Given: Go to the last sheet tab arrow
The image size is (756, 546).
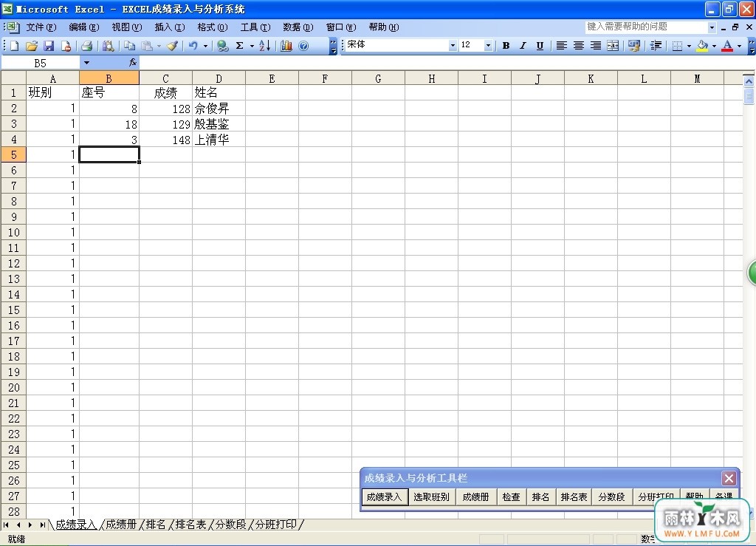Looking at the screenshot, I should (42, 525).
